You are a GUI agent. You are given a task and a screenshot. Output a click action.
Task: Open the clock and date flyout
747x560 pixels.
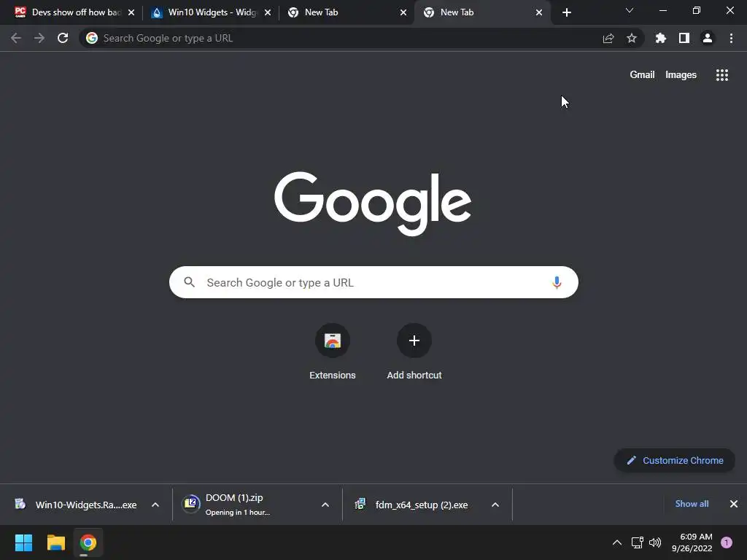click(692, 542)
